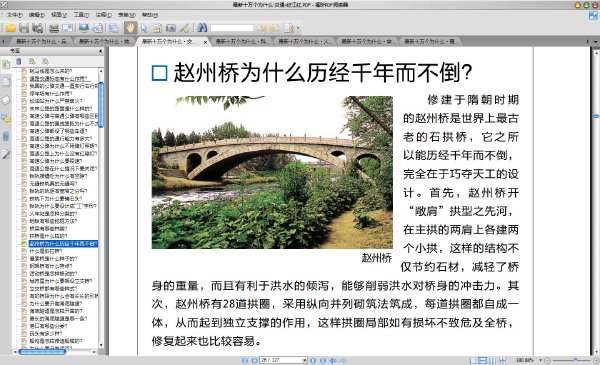This screenshot has width=600, height=365.
Task: Select bookmark 赵州桥为什么历经千年而不倒?
Action: [64, 243]
